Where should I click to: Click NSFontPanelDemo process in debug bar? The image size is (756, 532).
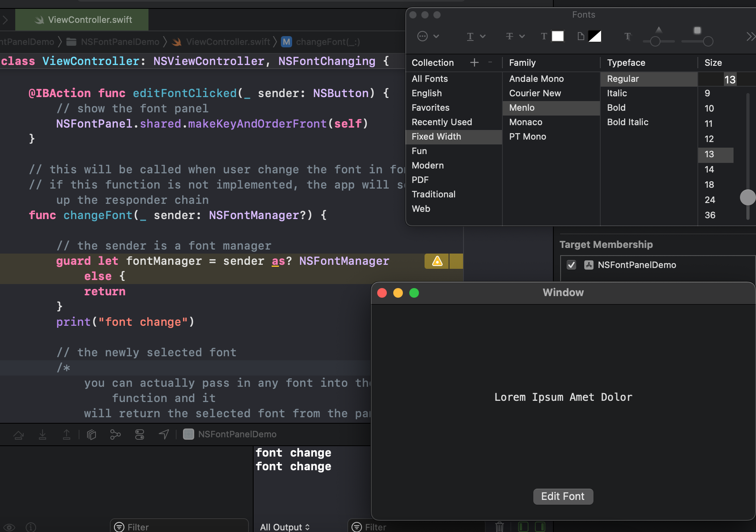[x=230, y=434]
